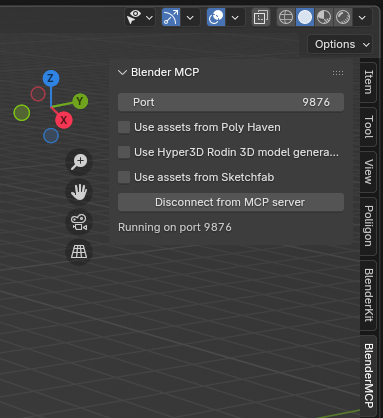383x418 pixels.
Task: Click the negative Z axis gizmo circle
Action: click(x=51, y=136)
